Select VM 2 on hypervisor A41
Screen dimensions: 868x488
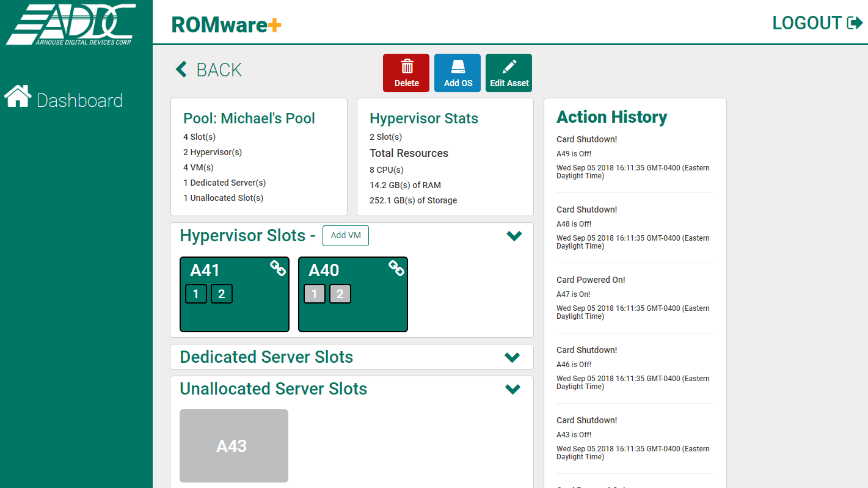click(221, 294)
